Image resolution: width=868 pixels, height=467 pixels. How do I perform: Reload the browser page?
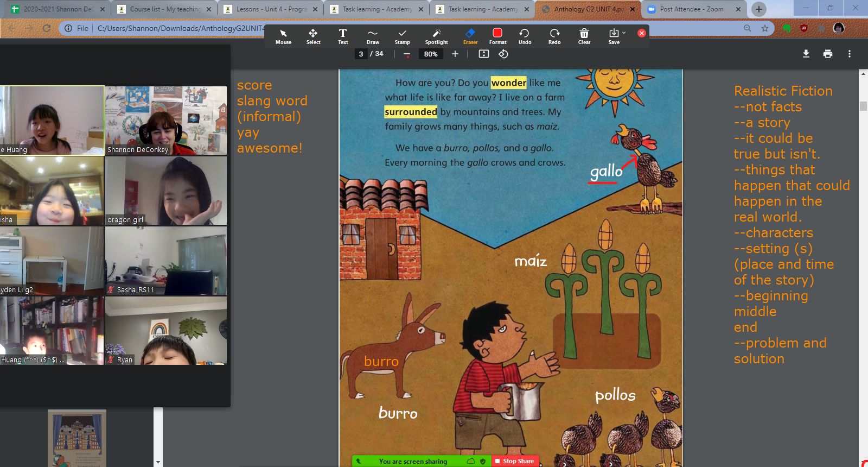click(47, 28)
